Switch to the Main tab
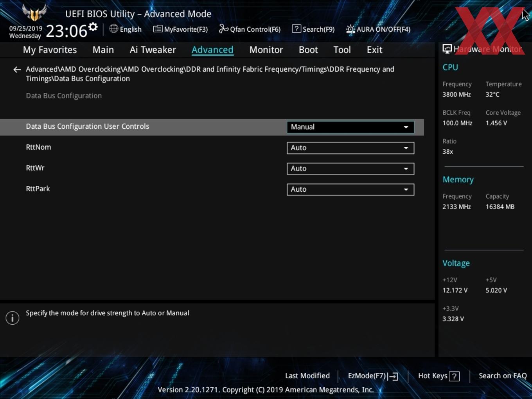The image size is (532, 399). pos(103,50)
